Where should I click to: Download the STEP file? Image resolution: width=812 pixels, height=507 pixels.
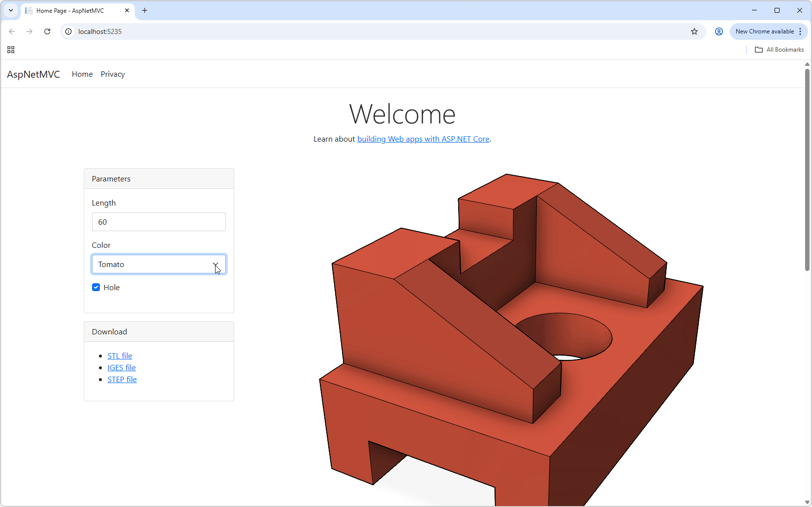[x=122, y=379]
